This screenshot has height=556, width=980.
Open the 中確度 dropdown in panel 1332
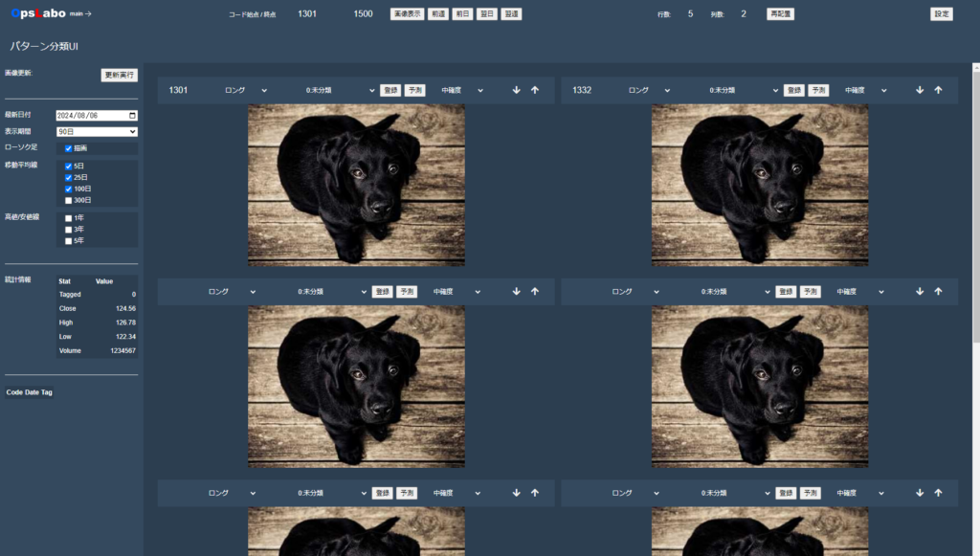point(866,90)
